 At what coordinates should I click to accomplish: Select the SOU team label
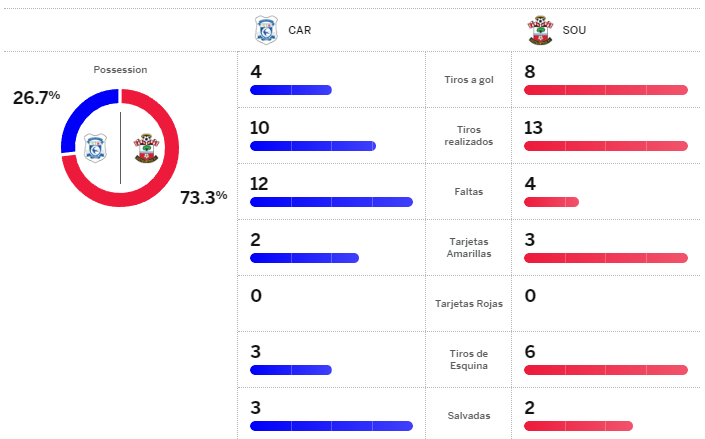[574, 30]
